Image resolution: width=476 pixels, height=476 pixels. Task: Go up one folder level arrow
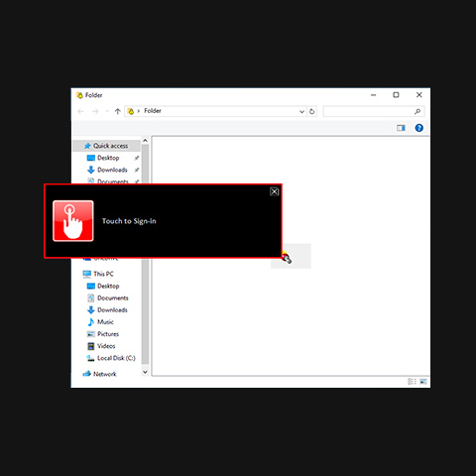pos(117,111)
